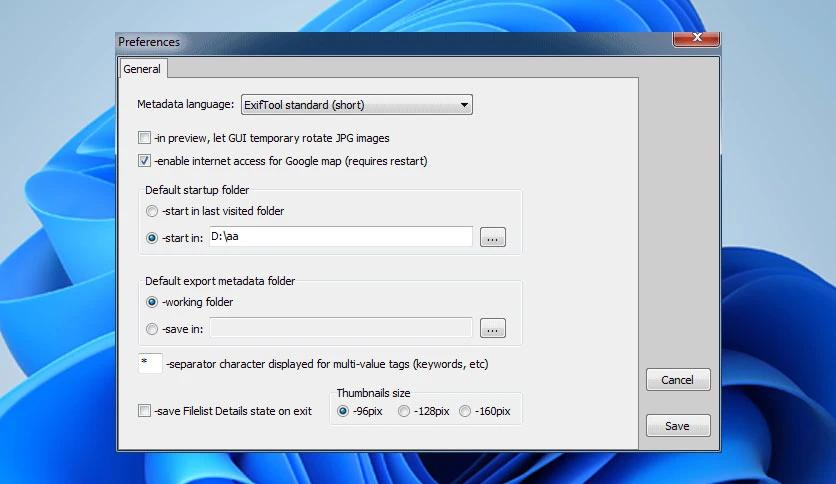The image size is (836, 484).
Task: Browse for export metadata folder
Action: (x=493, y=328)
